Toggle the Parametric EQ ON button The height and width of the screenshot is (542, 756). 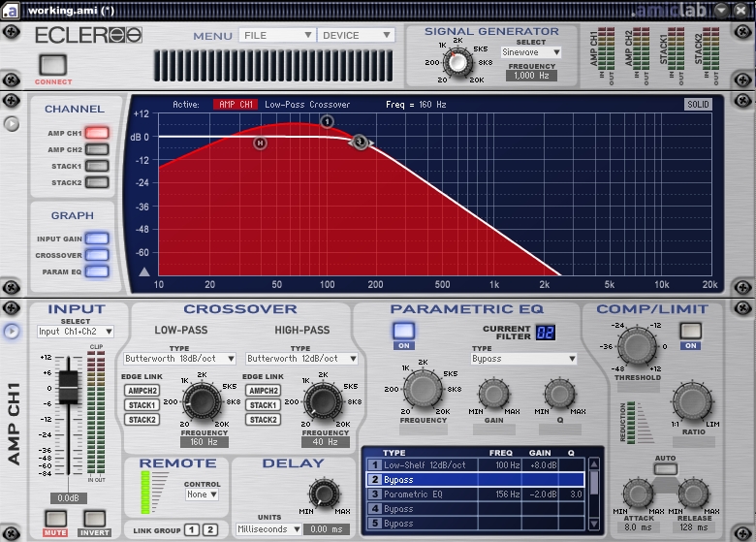coord(404,332)
